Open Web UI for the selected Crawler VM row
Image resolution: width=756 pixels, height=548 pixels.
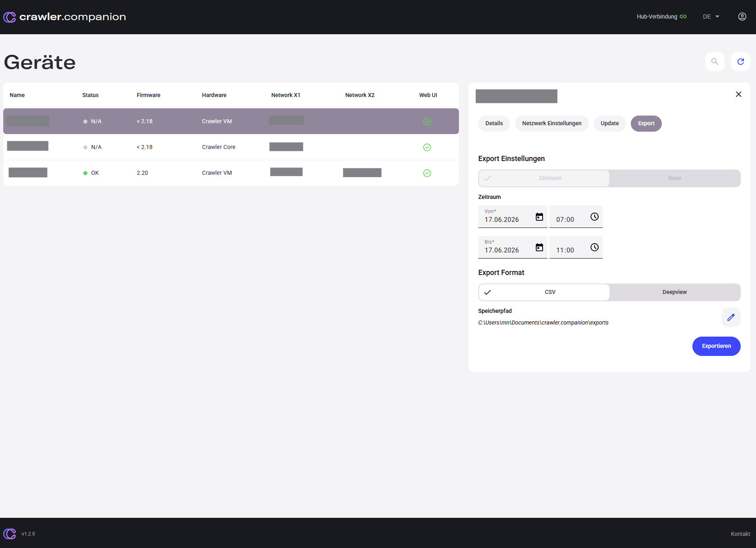(x=427, y=121)
